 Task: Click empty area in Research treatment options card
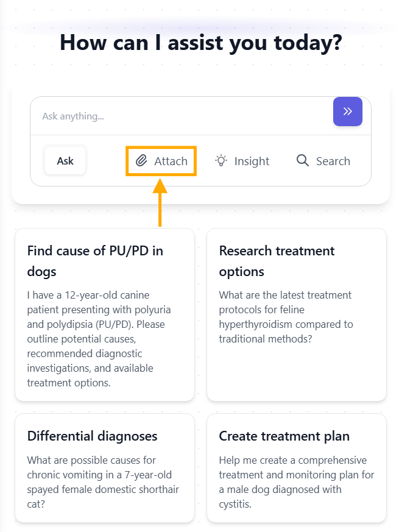(296, 375)
